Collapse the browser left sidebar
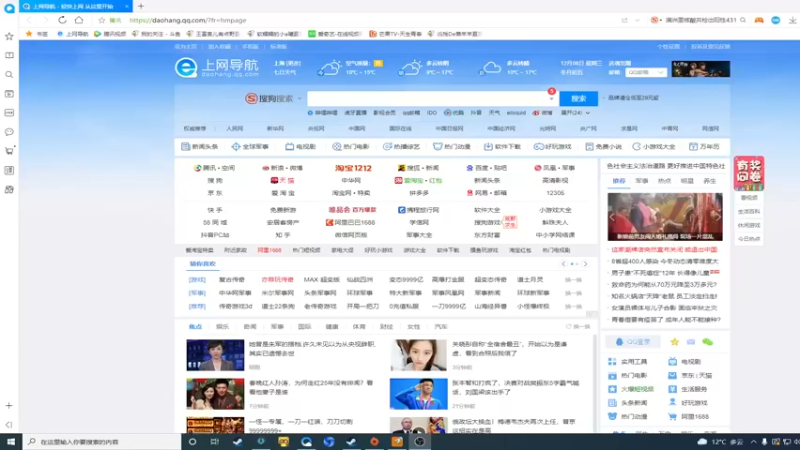 pyautogui.click(x=9, y=424)
